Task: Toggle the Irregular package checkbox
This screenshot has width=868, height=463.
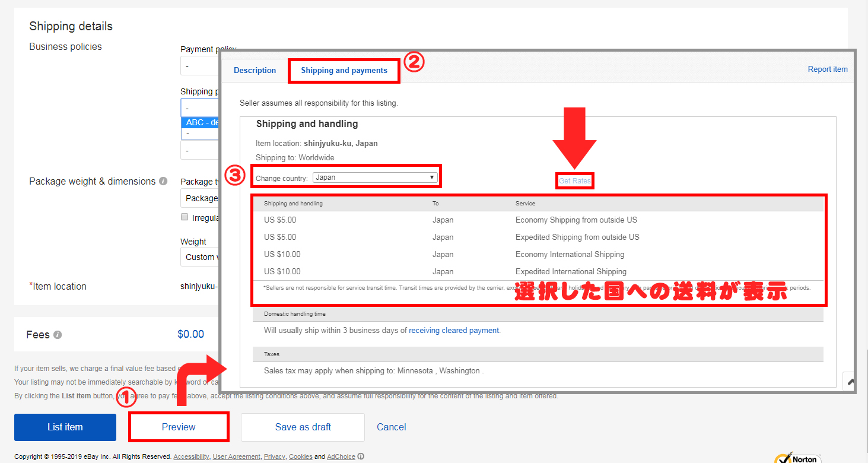Action: tap(185, 217)
